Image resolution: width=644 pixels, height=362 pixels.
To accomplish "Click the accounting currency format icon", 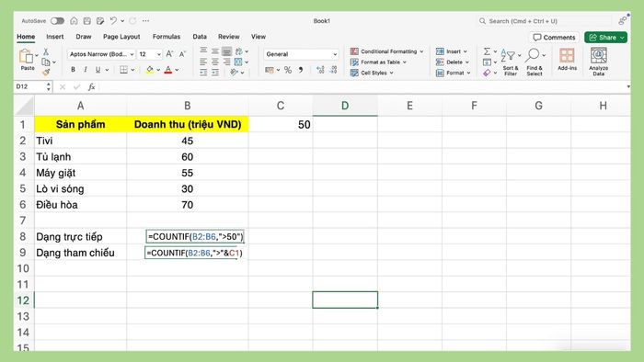I will click(270, 70).
